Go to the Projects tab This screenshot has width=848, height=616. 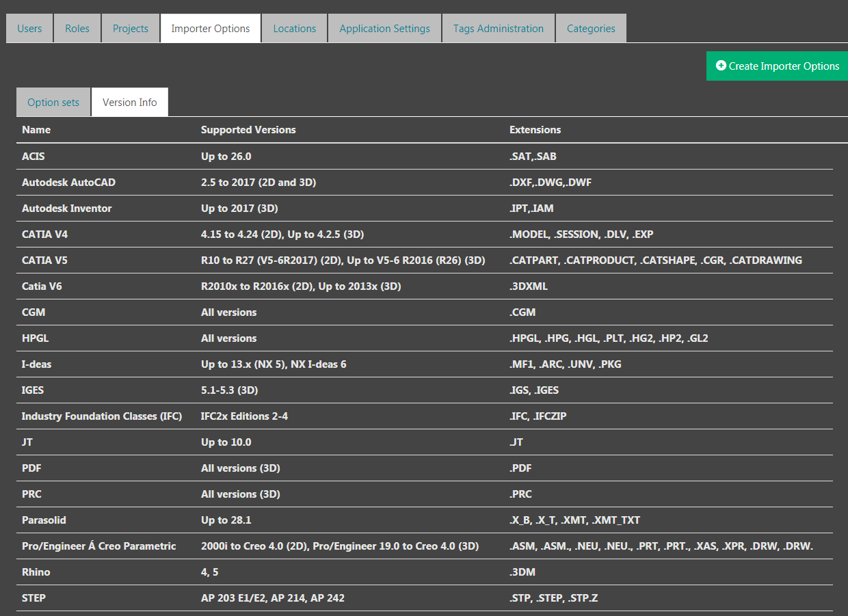(x=131, y=29)
